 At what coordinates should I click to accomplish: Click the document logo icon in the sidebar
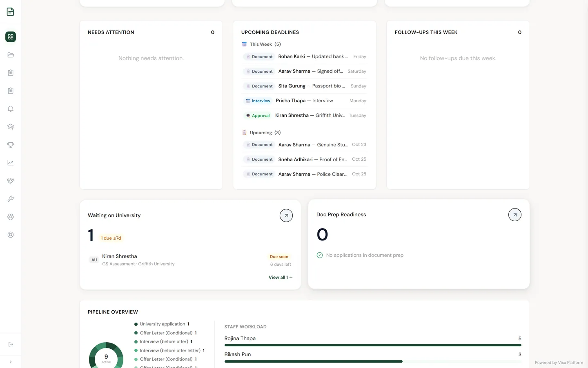tap(11, 11)
